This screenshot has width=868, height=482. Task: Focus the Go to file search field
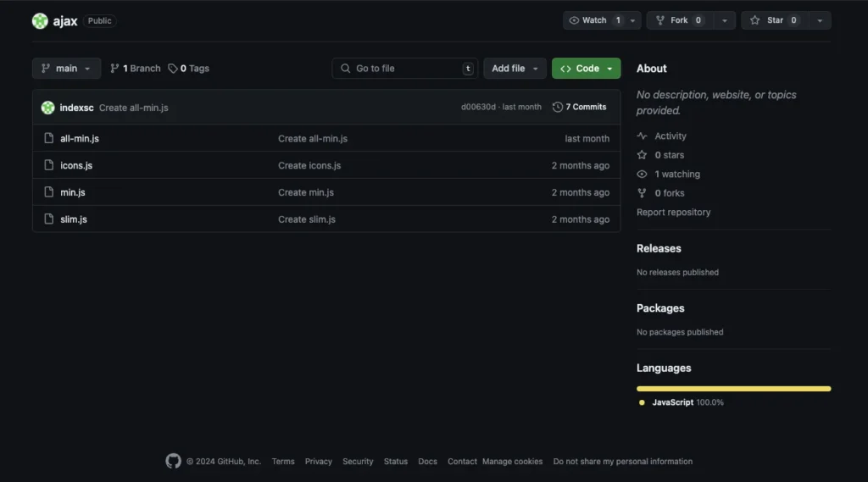click(x=404, y=69)
